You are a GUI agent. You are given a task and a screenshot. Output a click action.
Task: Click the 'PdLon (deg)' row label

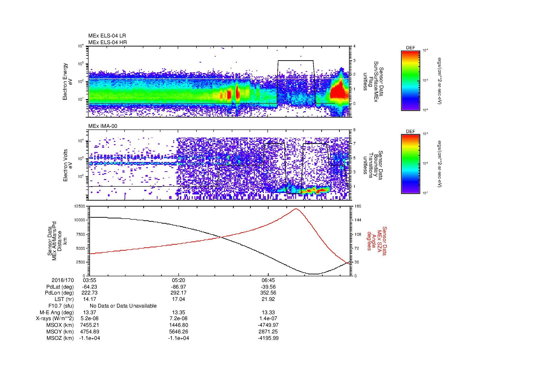pos(60,293)
